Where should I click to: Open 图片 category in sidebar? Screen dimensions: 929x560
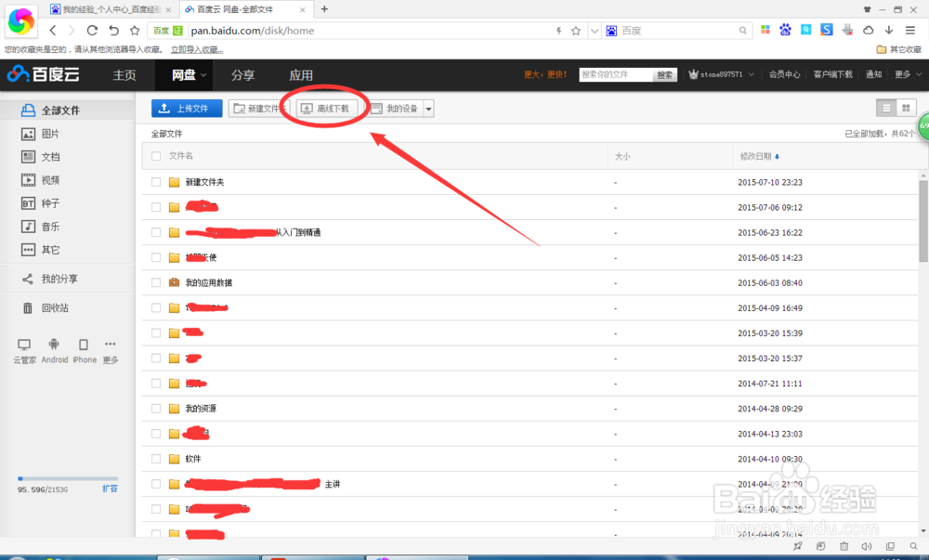click(x=40, y=134)
